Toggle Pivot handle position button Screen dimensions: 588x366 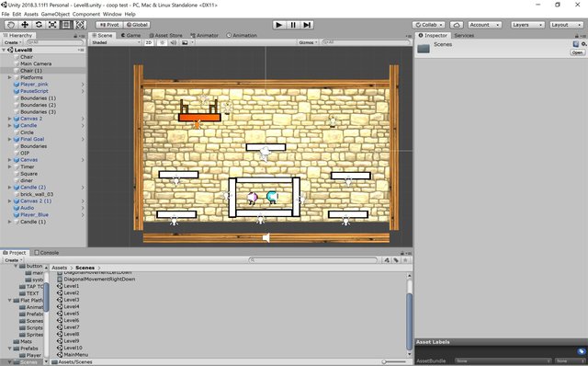[109, 25]
